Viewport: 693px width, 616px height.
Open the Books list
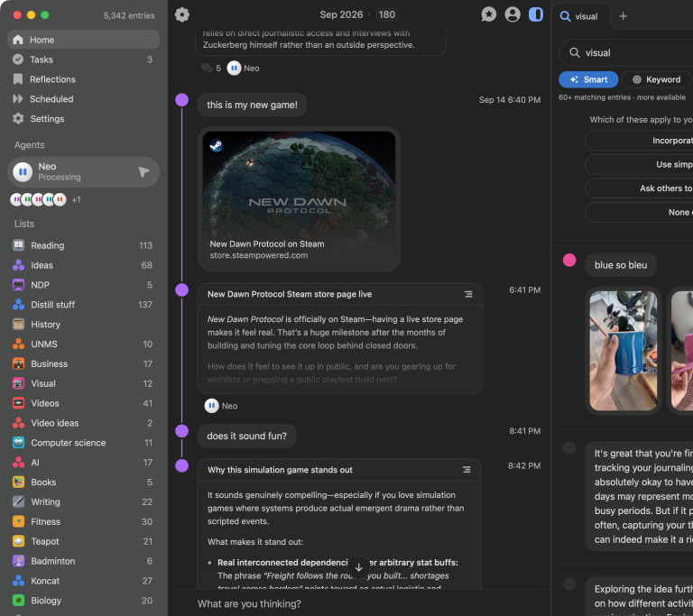click(x=84, y=483)
